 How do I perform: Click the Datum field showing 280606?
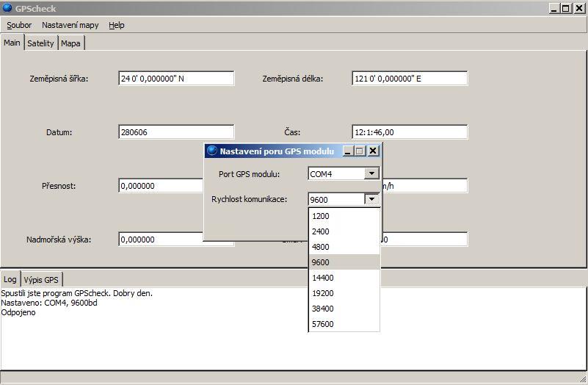click(x=176, y=132)
